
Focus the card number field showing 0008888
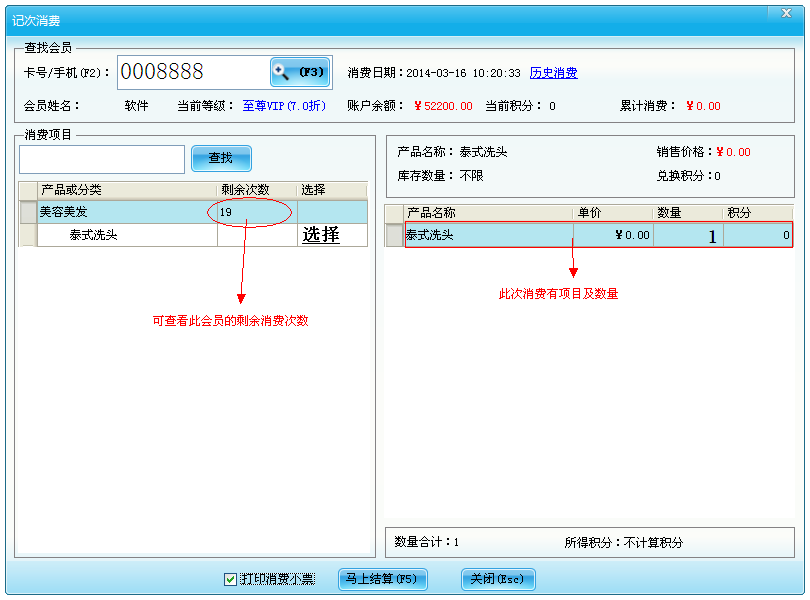[193, 72]
